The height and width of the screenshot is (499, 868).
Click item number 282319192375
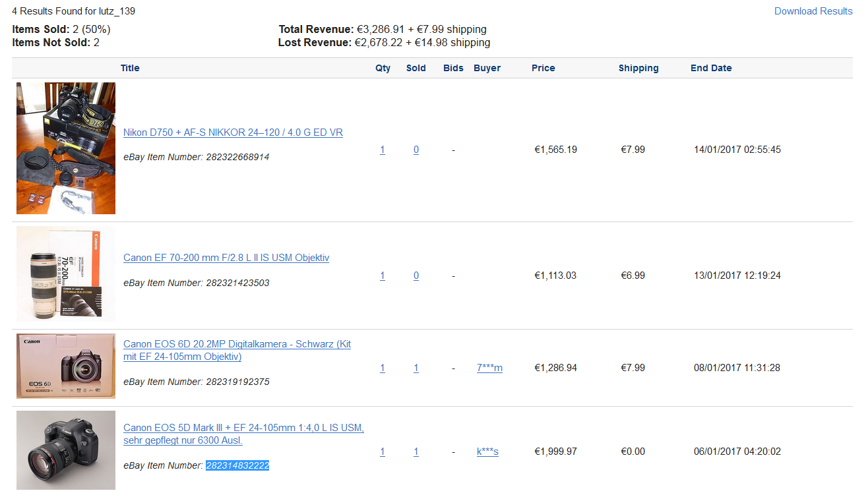point(237,382)
